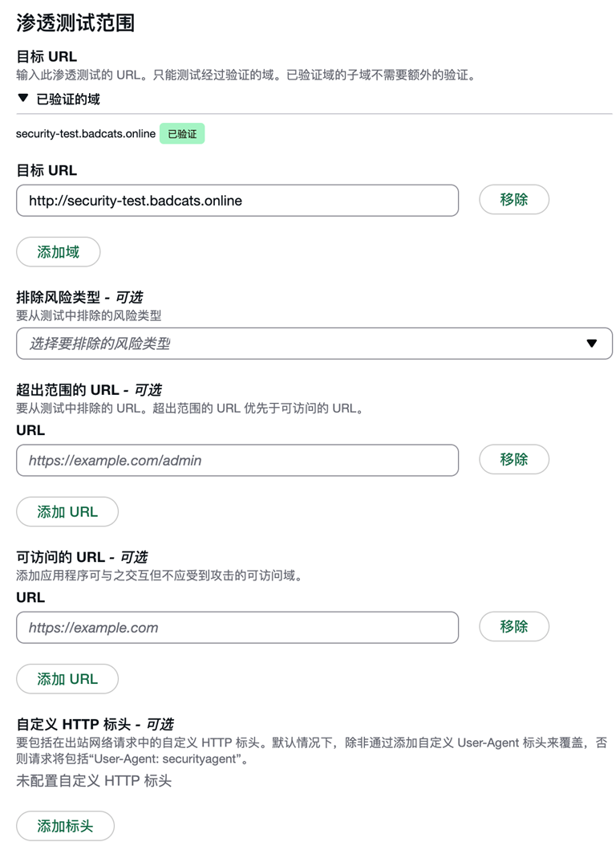This screenshot has height=842, width=616.
Task: Click the accessible URL example.com input field
Action: pyautogui.click(x=237, y=627)
